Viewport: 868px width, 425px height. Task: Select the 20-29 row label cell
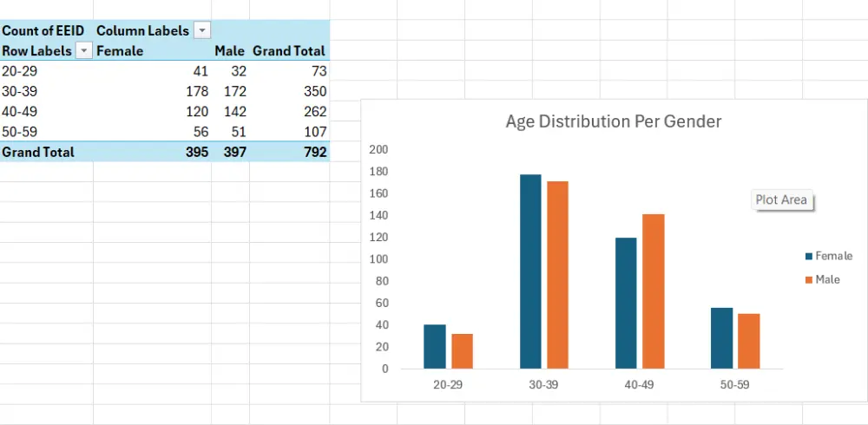[47, 71]
